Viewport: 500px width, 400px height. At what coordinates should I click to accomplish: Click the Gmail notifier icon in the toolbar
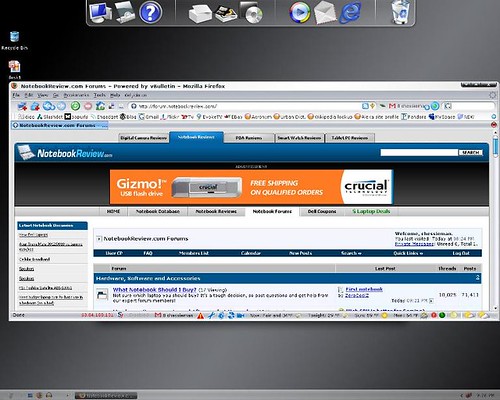(x=392, y=106)
